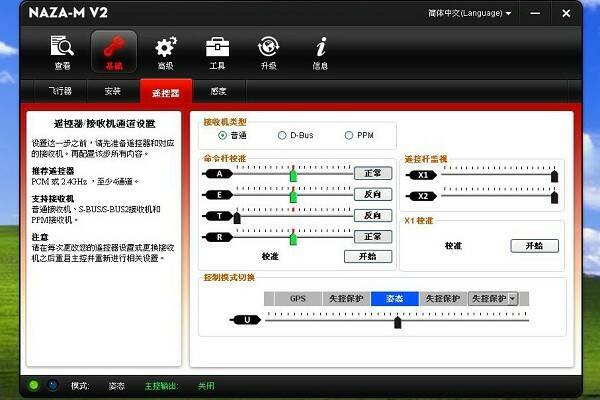Click 开始 to start command stick calibration

pos(368,256)
